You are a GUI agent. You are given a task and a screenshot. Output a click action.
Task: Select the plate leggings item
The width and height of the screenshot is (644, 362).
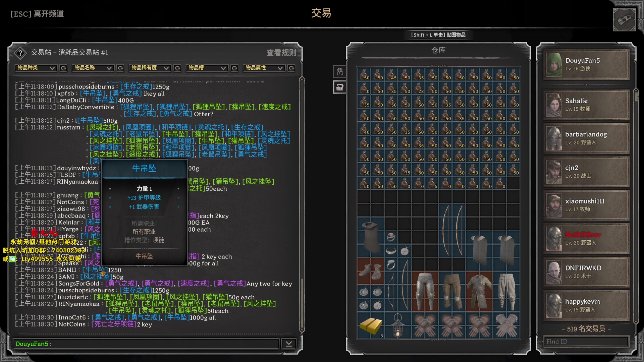point(425,292)
